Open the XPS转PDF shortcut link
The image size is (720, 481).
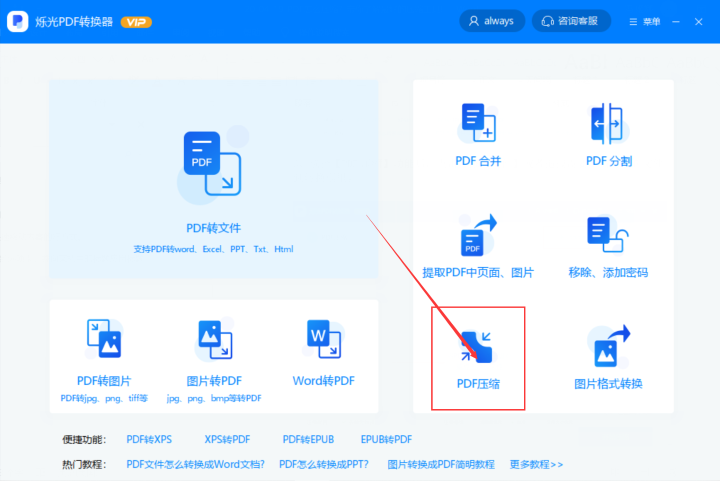coord(227,439)
